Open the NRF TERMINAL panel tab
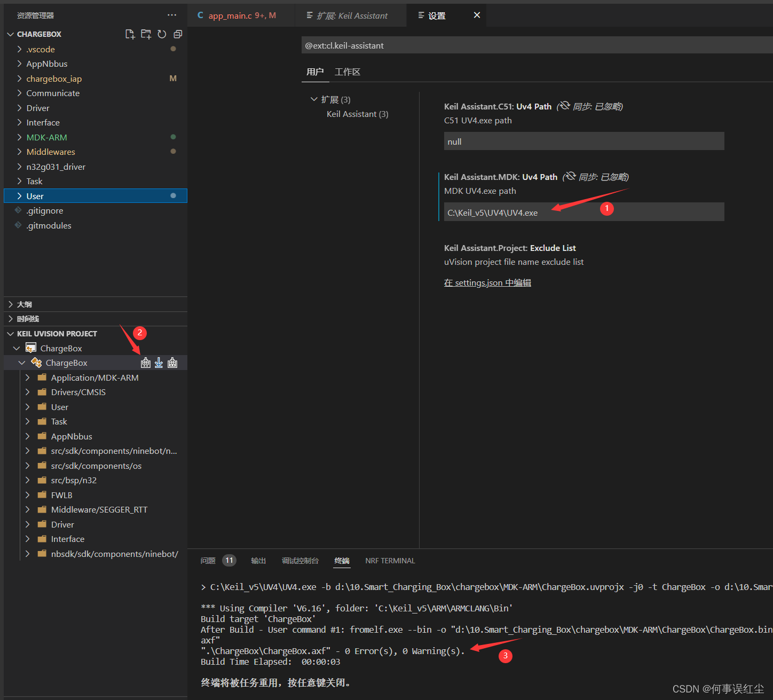773x700 pixels. 390,561
